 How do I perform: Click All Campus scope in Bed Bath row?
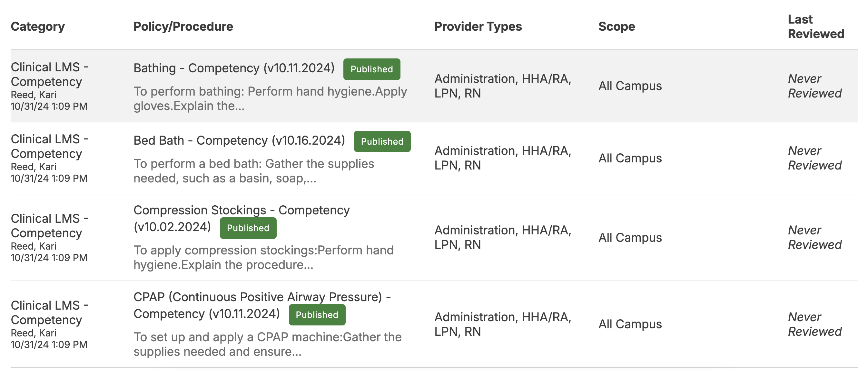pos(630,158)
